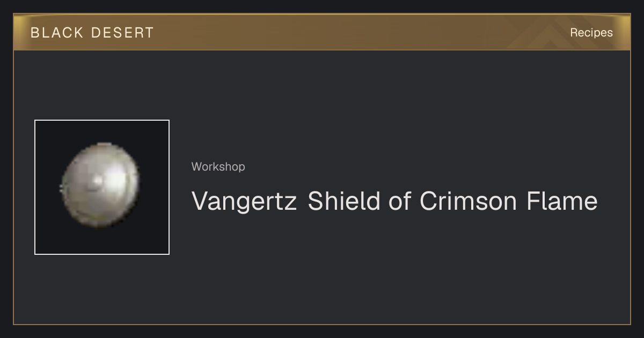This screenshot has width=644, height=338.
Task: Click the word Crimson in the title
Action: 467,201
